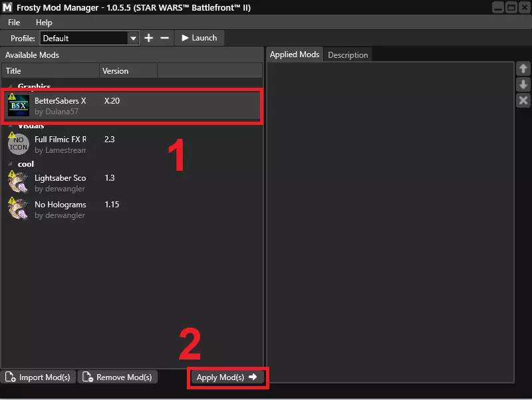
Task: Collapse the Graphics category group
Action: click(11, 86)
